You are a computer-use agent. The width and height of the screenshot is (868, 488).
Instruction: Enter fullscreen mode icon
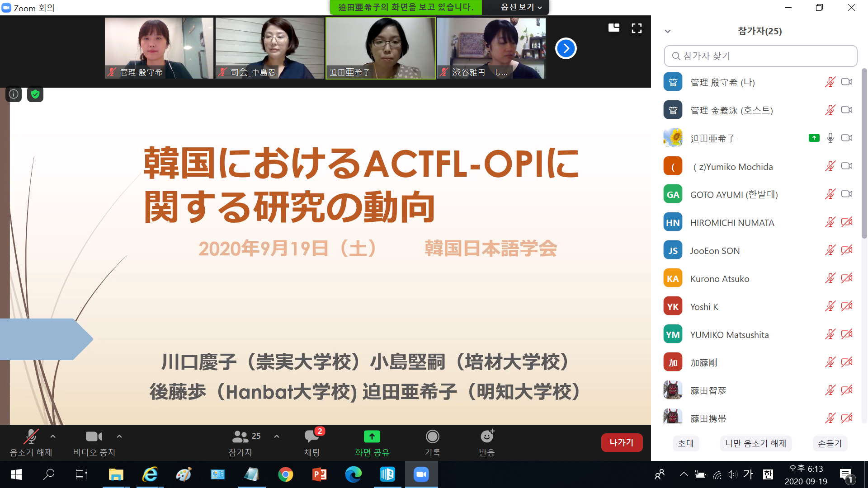[637, 28]
